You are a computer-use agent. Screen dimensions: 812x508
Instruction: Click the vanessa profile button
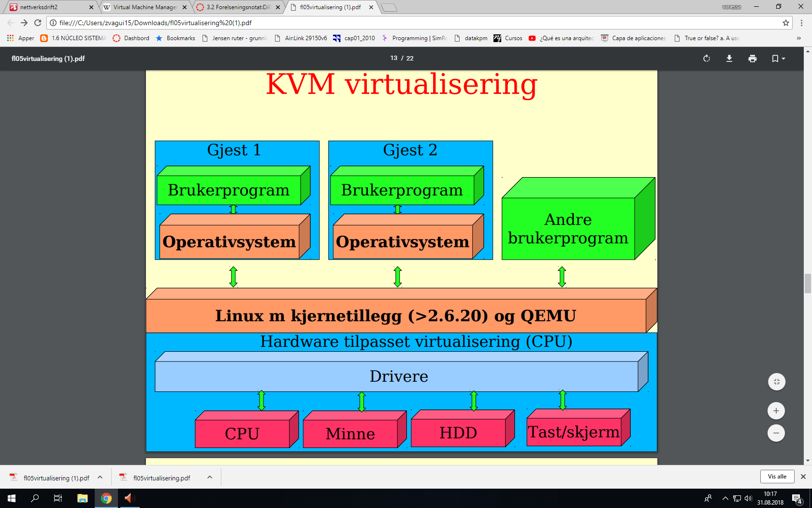point(731,7)
